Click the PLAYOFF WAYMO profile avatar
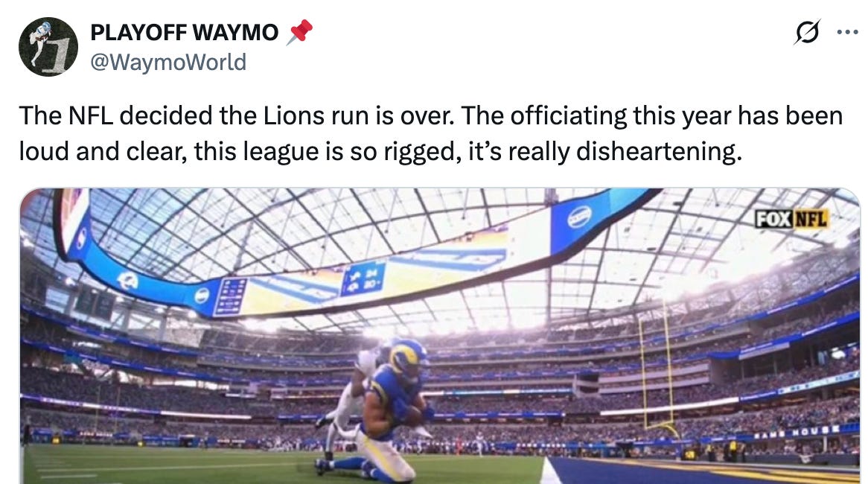868x484 pixels. tap(48, 46)
